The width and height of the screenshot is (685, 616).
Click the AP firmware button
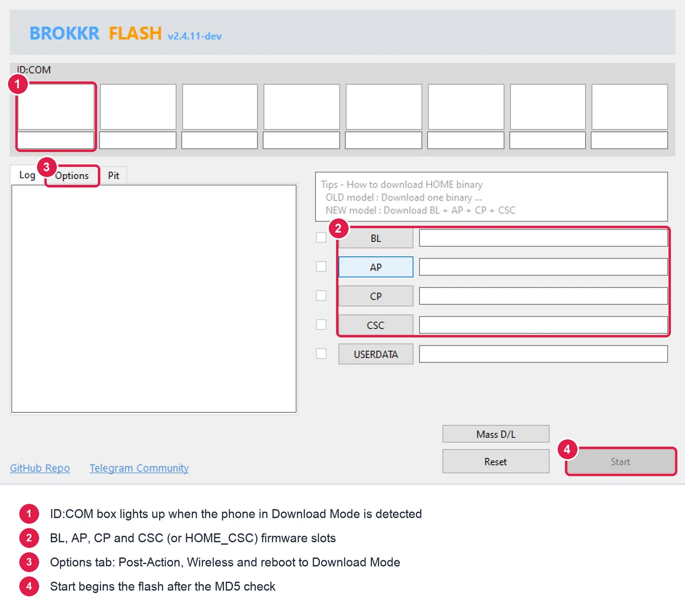tap(376, 267)
